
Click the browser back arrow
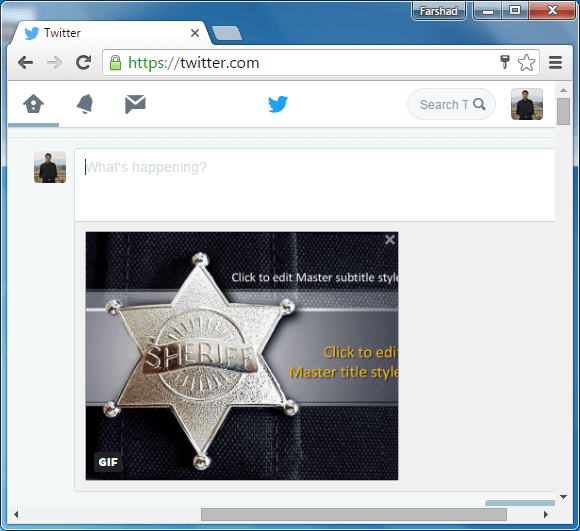[x=26, y=62]
